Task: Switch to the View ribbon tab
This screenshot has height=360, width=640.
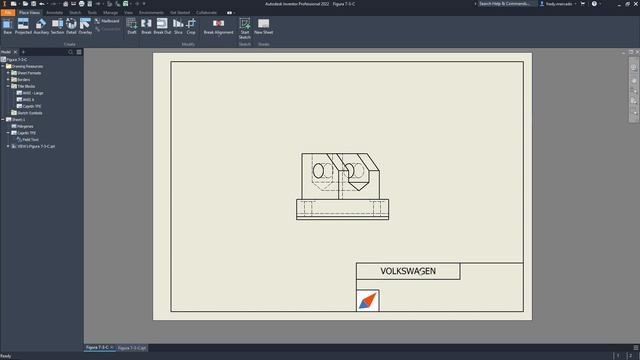Action: point(128,13)
